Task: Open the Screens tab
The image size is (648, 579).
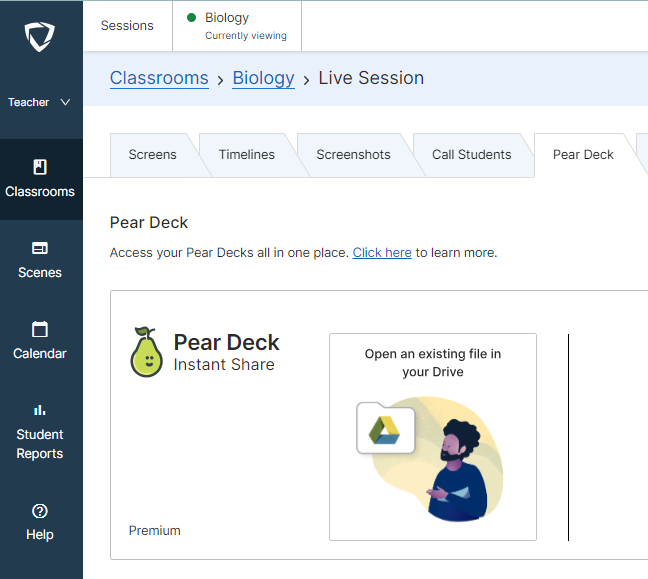Action: (152, 155)
